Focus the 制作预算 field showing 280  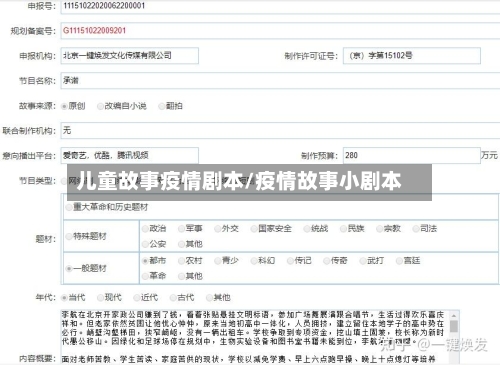point(412,155)
